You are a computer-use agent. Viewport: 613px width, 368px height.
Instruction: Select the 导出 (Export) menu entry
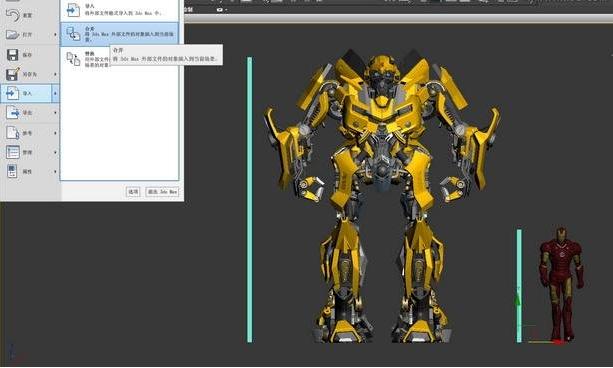pyautogui.click(x=29, y=113)
